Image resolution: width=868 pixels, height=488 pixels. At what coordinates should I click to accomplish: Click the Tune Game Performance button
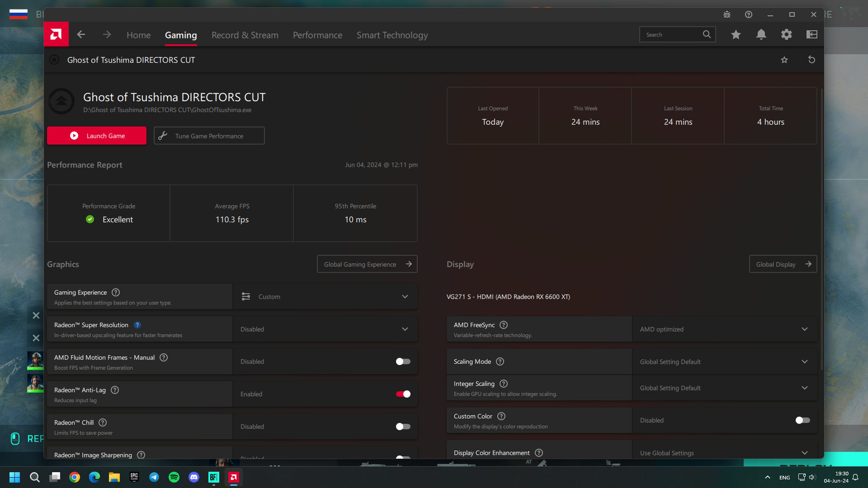click(209, 136)
